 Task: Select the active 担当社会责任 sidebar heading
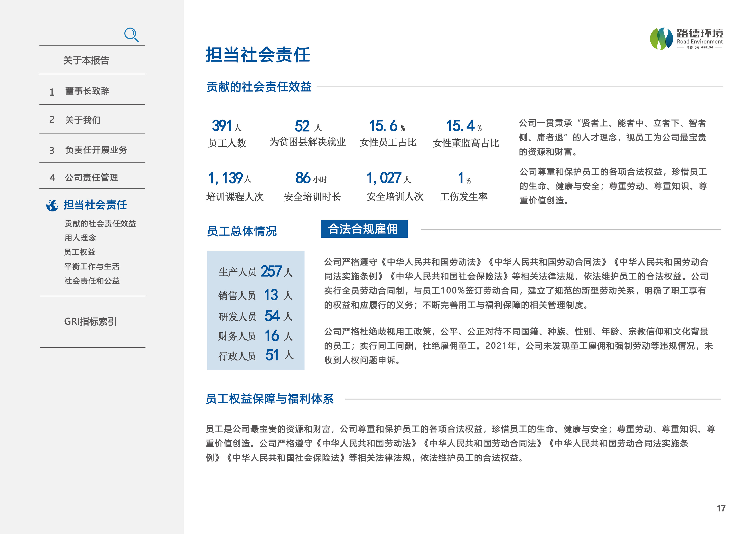point(95,205)
